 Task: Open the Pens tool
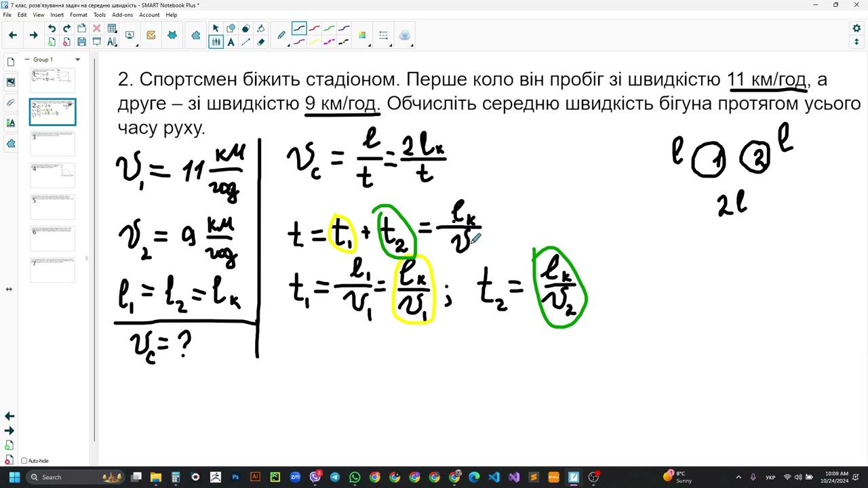216,42
